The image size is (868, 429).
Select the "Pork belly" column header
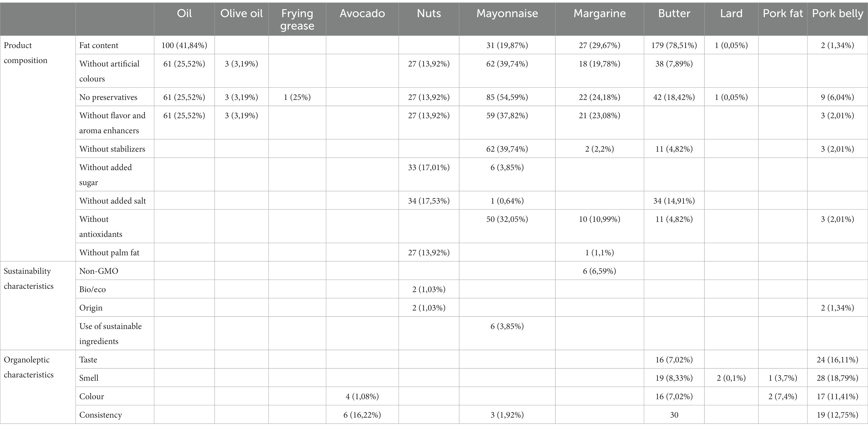point(837,14)
